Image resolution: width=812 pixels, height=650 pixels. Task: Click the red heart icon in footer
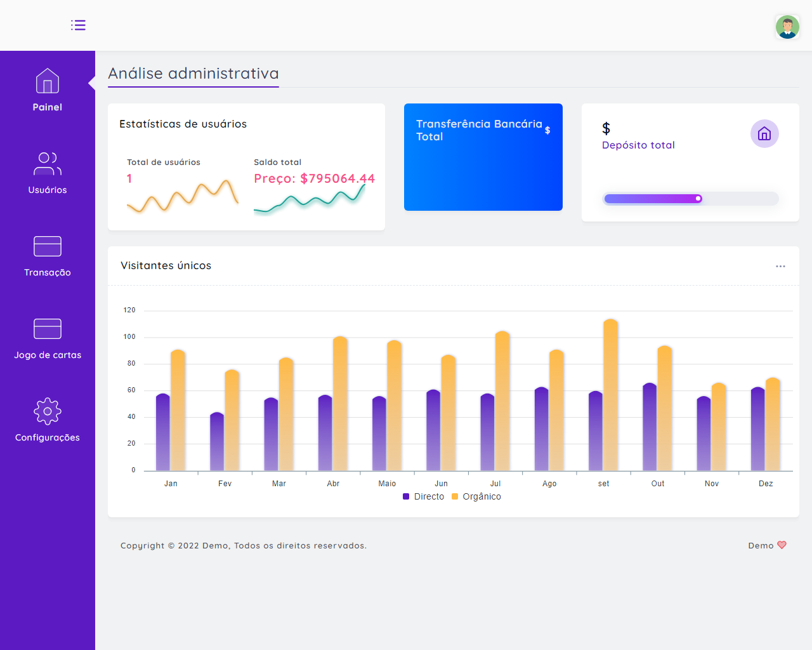coord(782,545)
